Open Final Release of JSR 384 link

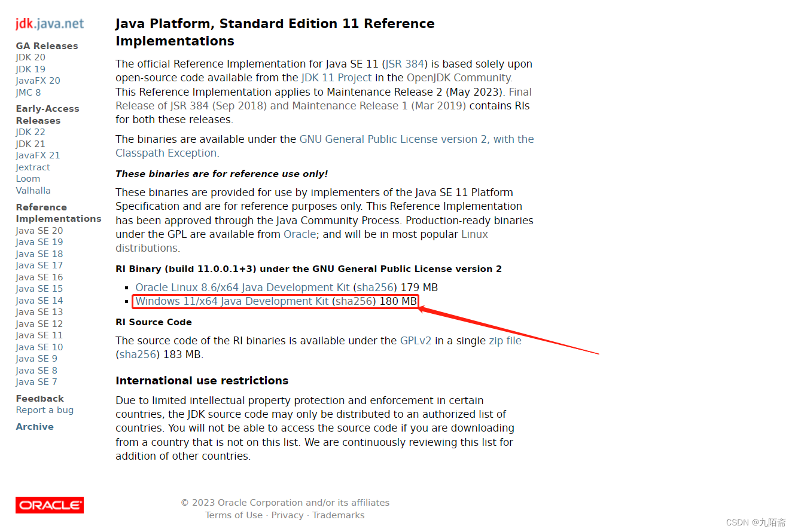(x=324, y=99)
